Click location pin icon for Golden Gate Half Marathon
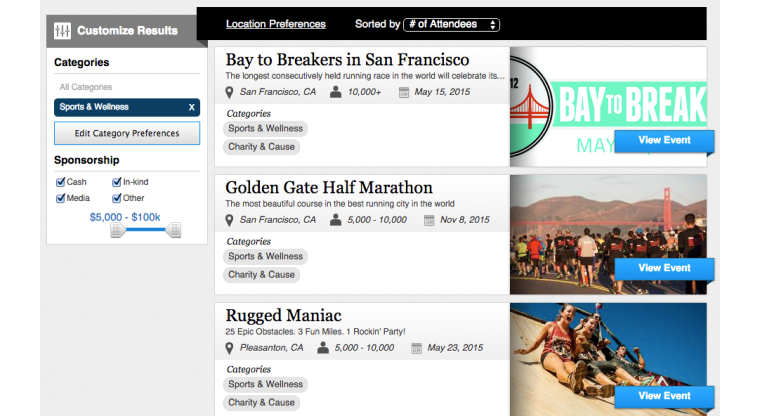The height and width of the screenshot is (416, 760). (231, 220)
